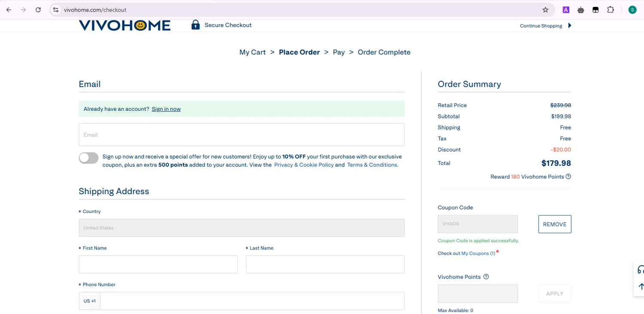Screen dimensions: 644x314
Task: Toggle the new customer sign-up switch
Action: click(88, 158)
